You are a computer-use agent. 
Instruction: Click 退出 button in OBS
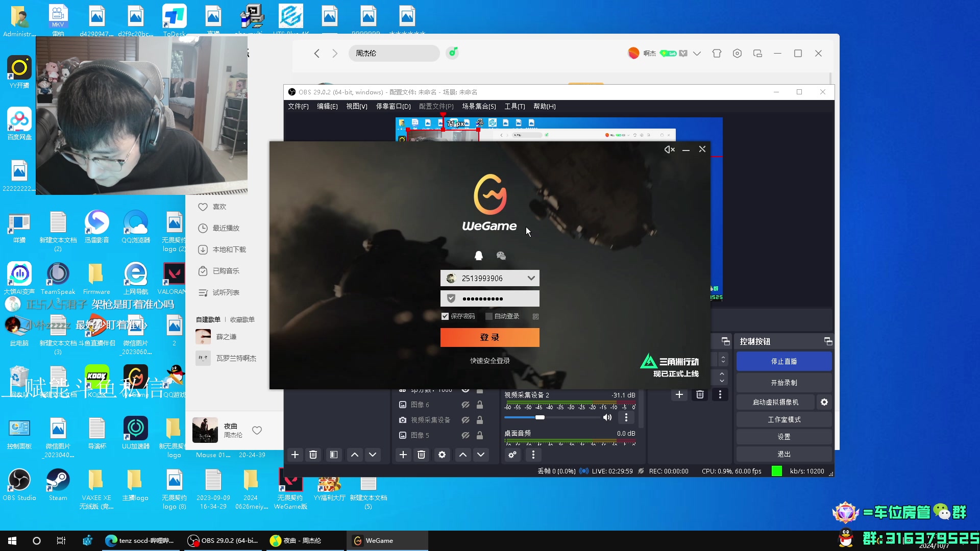pyautogui.click(x=783, y=454)
